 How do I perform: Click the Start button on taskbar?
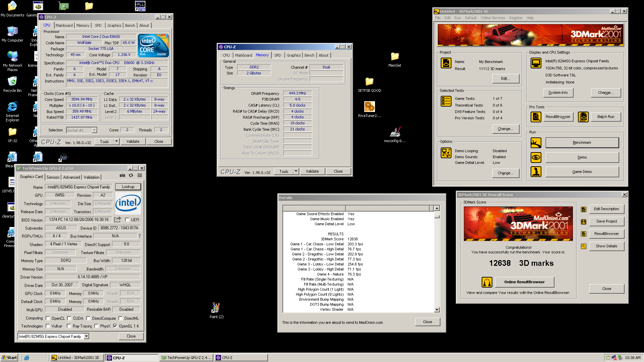pos(9,358)
